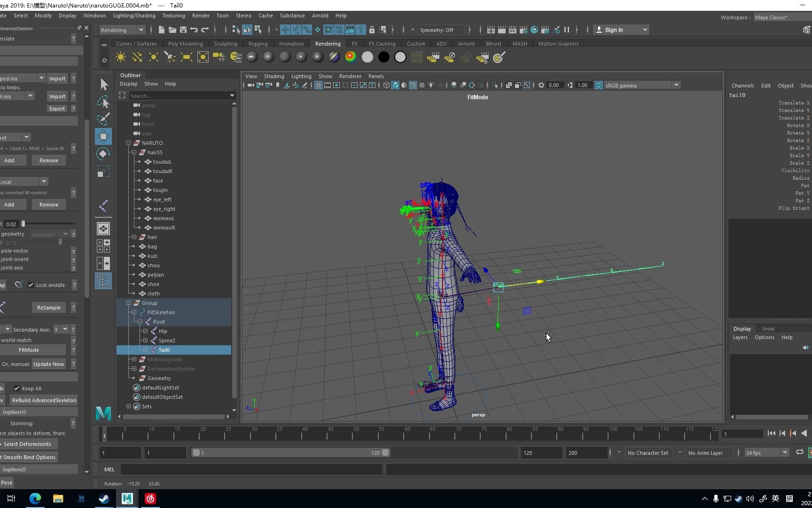
Task: Expand the hair node in Outliner
Action: [x=134, y=237]
